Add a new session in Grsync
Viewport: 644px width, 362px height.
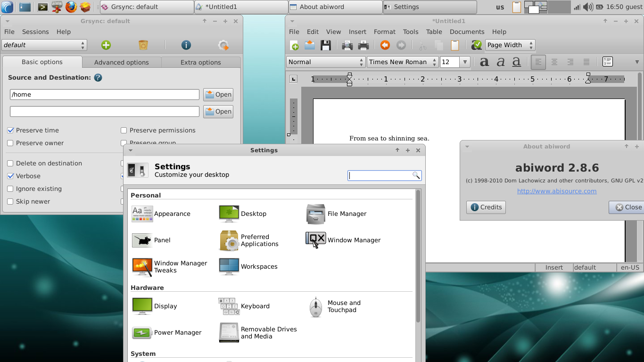pyautogui.click(x=106, y=45)
